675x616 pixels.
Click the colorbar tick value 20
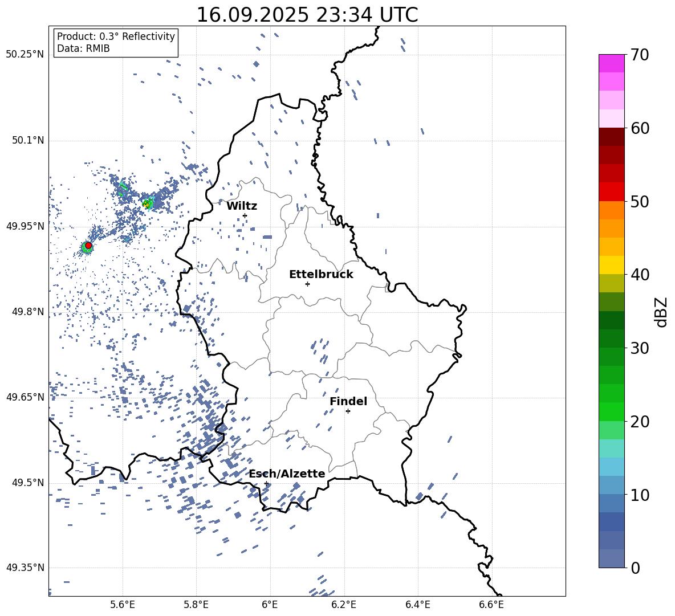(x=640, y=422)
